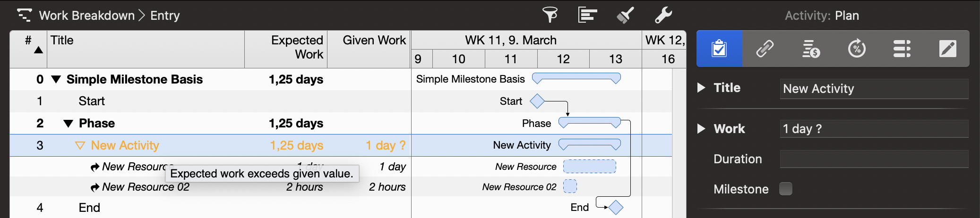
Task: Select the brush styles icon
Action: pyautogui.click(x=625, y=15)
